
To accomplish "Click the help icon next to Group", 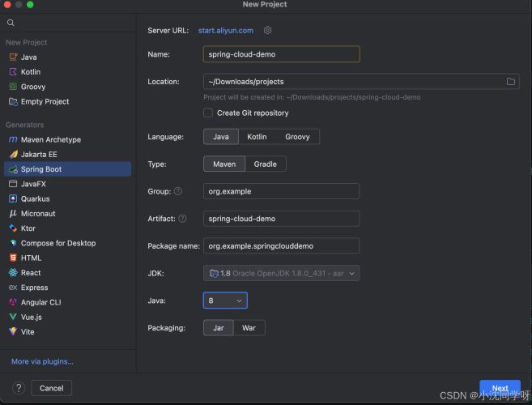I will 178,191.
